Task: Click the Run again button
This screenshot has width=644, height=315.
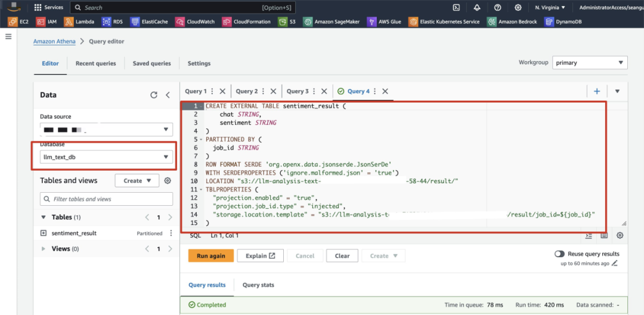Action: (x=210, y=255)
